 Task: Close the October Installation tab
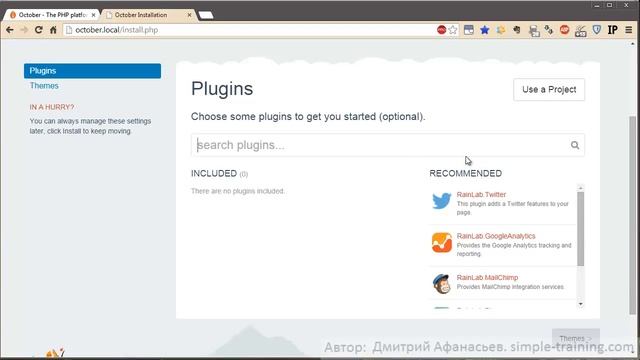coord(189,15)
